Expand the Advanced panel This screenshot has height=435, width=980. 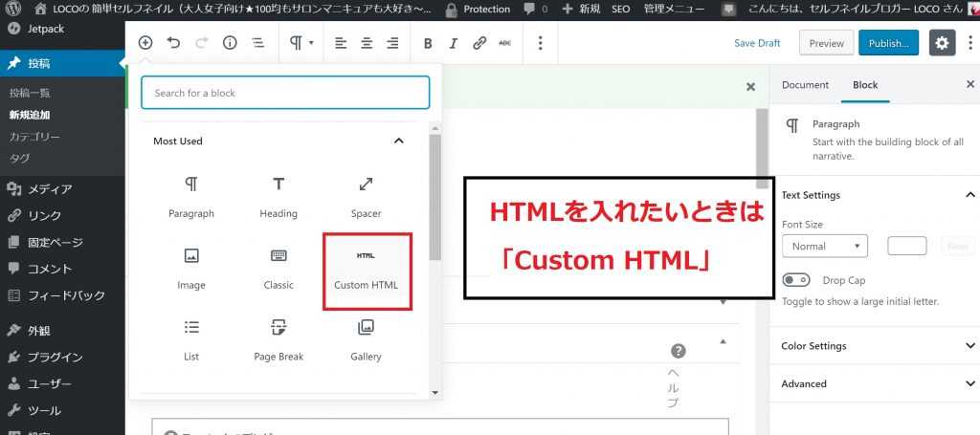[875, 383]
